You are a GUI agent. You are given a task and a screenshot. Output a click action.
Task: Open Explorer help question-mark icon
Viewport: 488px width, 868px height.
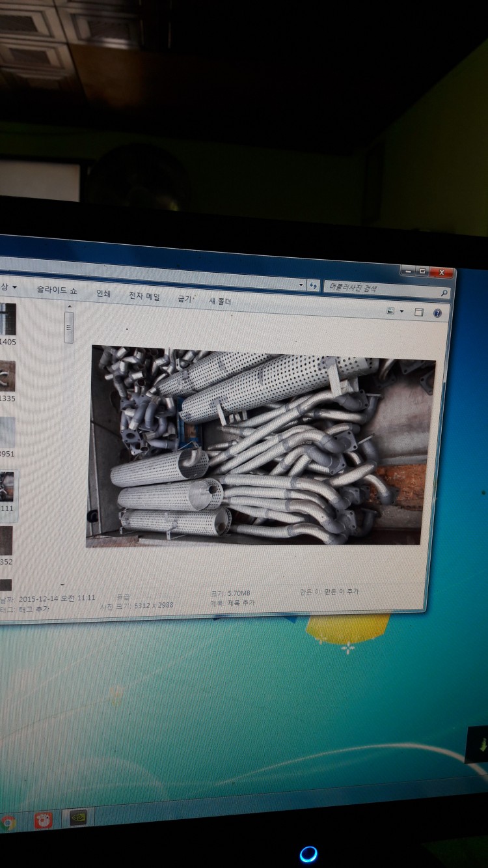pyautogui.click(x=437, y=313)
